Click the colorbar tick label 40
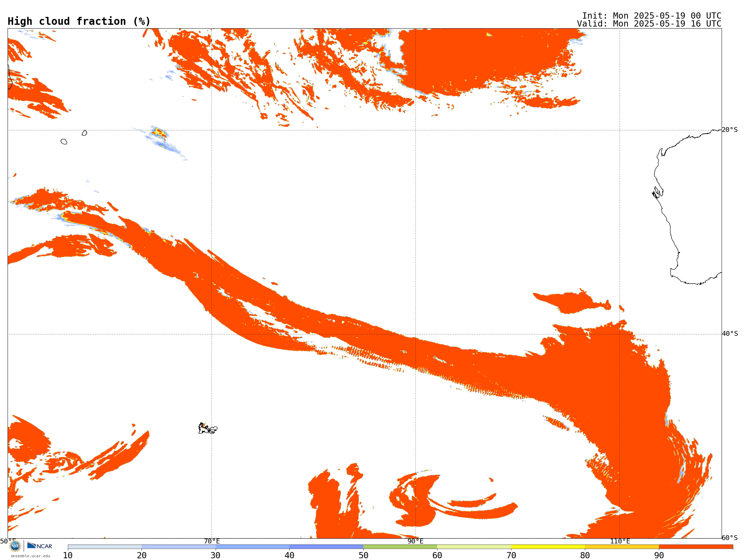The image size is (744, 560). point(289,556)
